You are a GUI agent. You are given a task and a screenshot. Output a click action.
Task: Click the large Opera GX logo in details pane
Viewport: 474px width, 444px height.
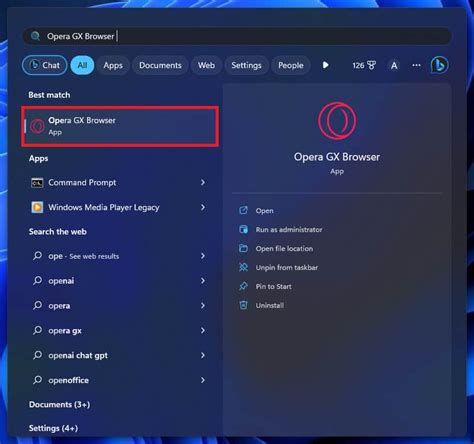[x=337, y=121]
